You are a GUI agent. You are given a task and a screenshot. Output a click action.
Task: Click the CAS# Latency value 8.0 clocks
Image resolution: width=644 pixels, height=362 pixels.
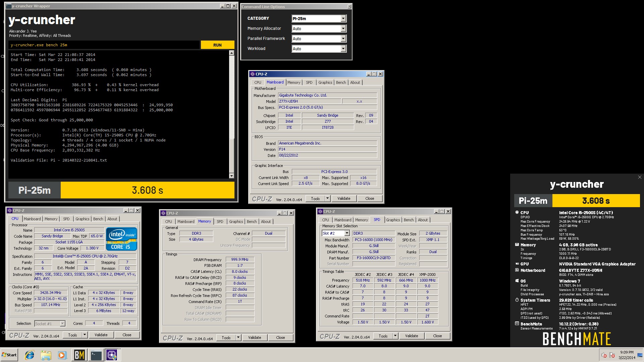click(240, 271)
